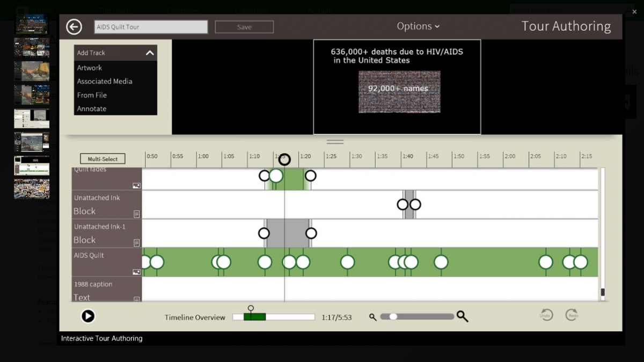
Task: Click the Save button
Action: [x=244, y=27]
